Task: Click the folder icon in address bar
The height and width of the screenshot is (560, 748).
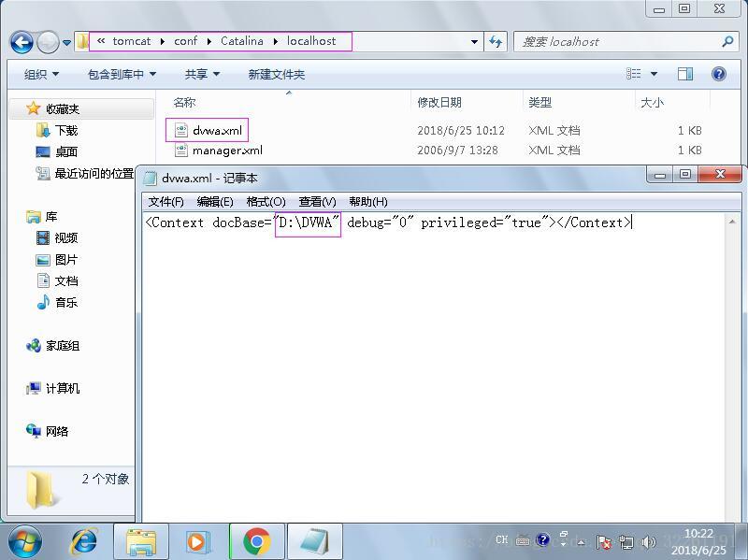Action: pyautogui.click(x=82, y=41)
